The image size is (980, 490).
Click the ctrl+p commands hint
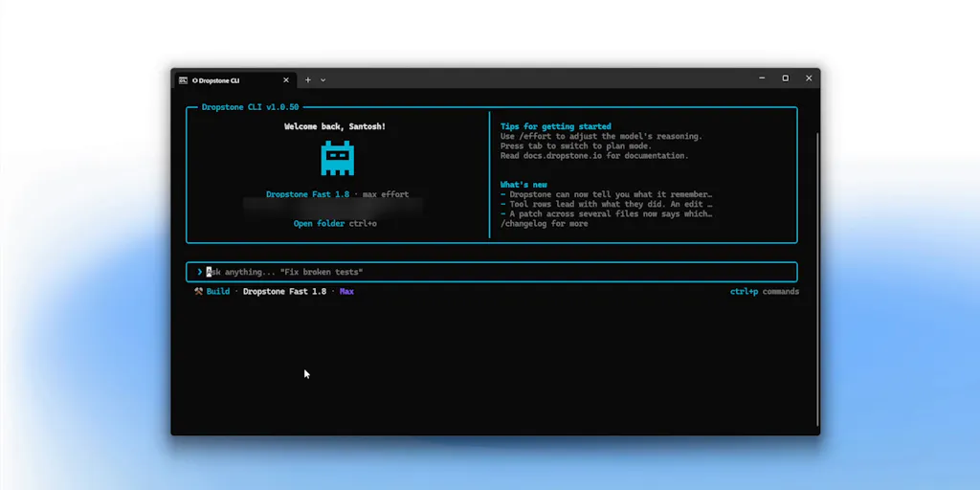click(x=765, y=291)
